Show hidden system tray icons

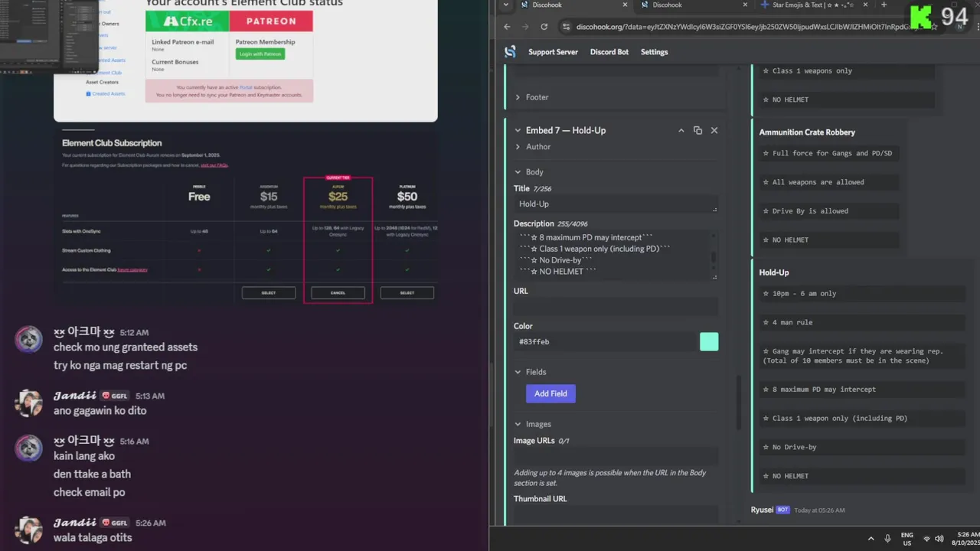871,539
